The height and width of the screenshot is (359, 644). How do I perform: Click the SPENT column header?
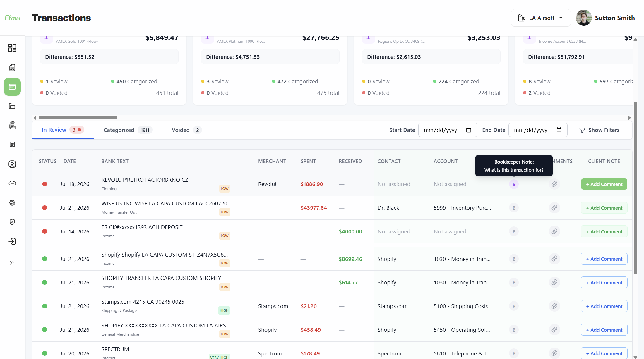click(308, 161)
